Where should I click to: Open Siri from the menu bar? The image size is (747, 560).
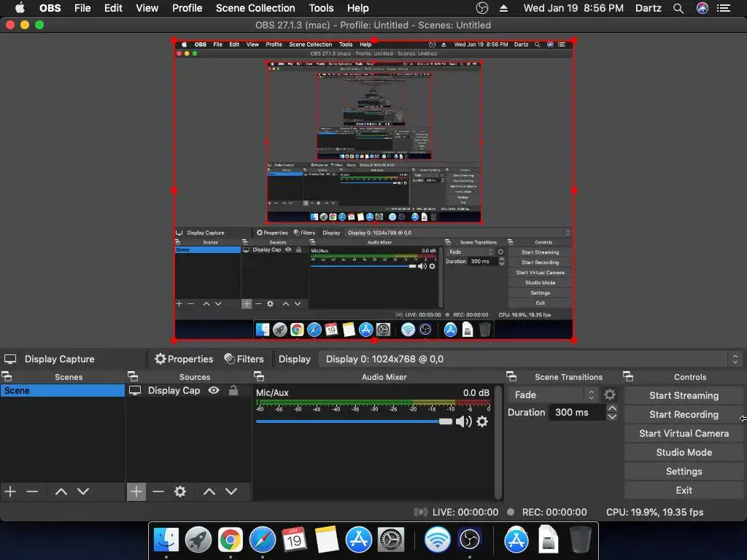[703, 8]
